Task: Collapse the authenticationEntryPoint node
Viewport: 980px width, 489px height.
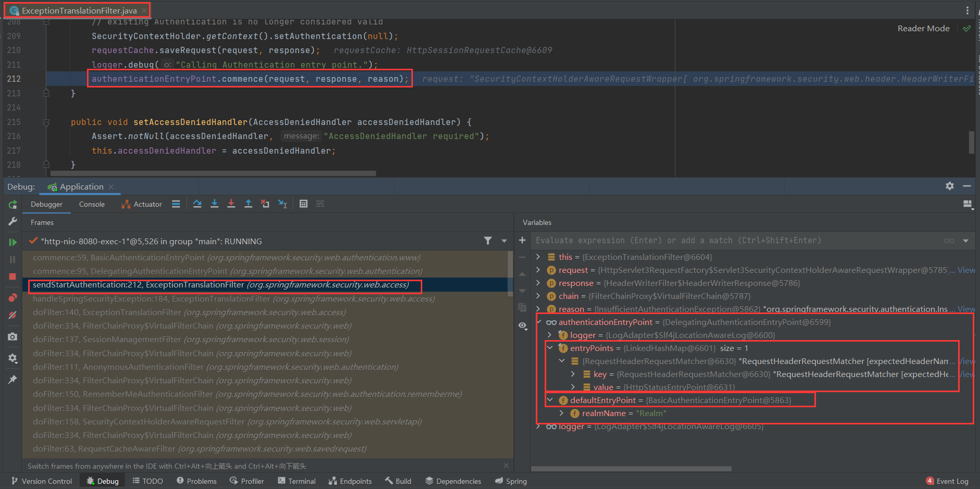Action: [539, 322]
